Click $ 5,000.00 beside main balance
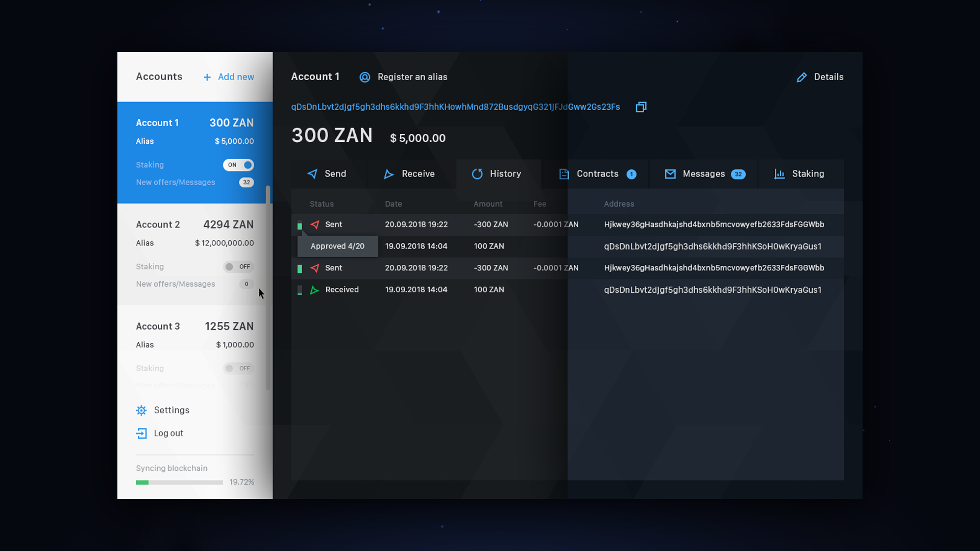Viewport: 980px width, 551px height. coord(418,138)
